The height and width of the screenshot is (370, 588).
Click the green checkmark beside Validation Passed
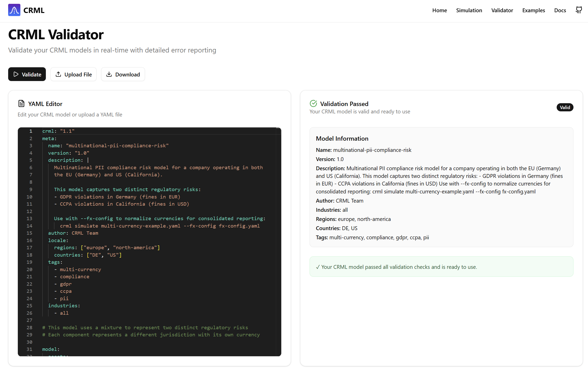313,103
